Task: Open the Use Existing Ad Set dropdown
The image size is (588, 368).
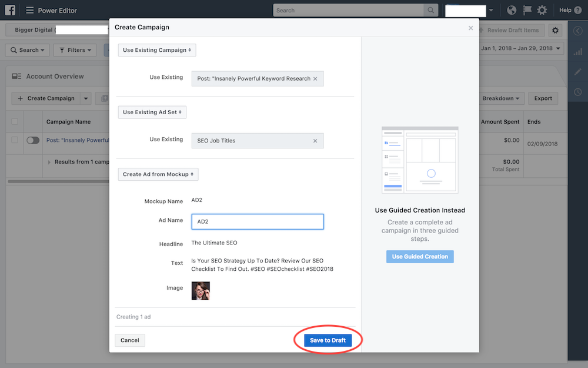Action: pos(152,112)
